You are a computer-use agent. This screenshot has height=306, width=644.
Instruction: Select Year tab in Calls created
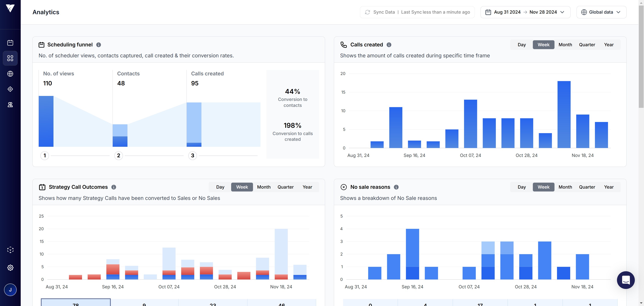609,45
